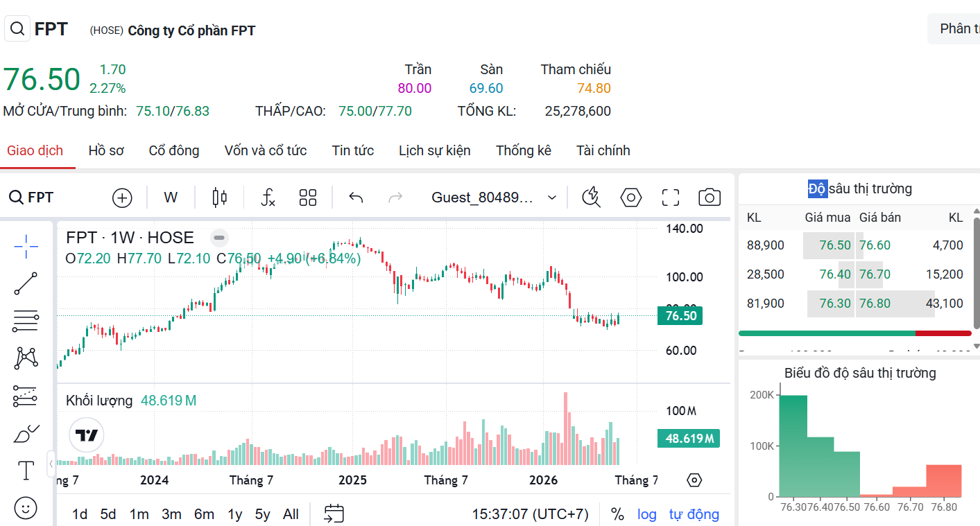This screenshot has width=980, height=526.
Task: Click the 76.50 current price label on axis
Action: (x=680, y=316)
